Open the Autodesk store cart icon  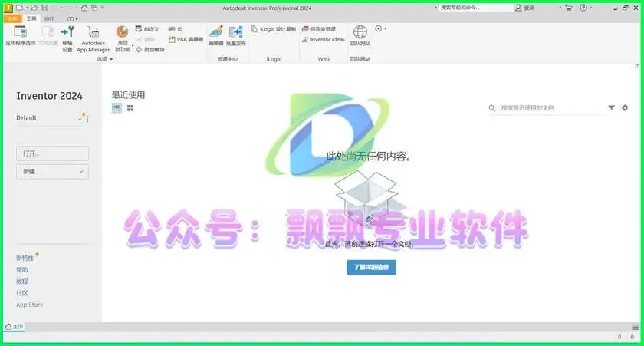[x=569, y=8]
